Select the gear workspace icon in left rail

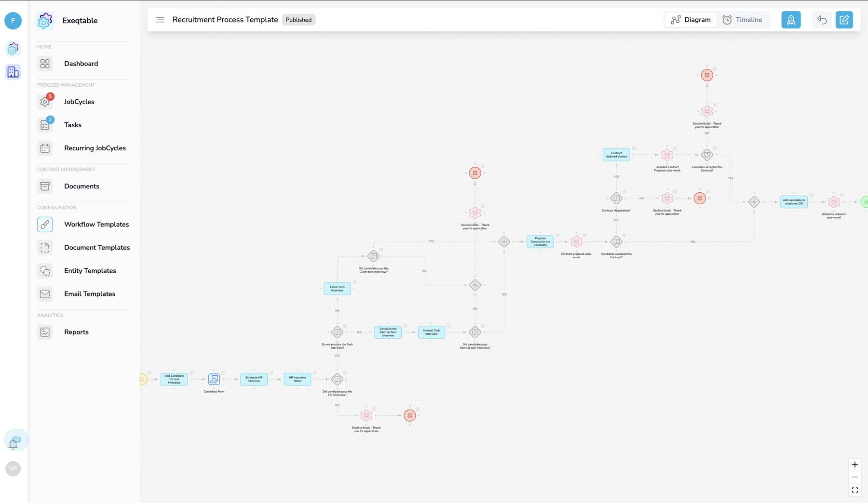(x=13, y=49)
